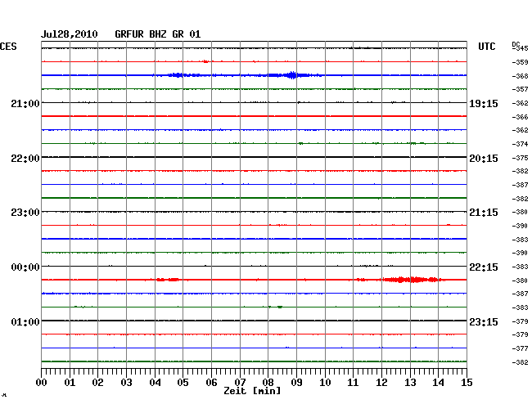The width and height of the screenshot is (532, 404).
Task: Click the 08 minute tick label
Action: 268,382
